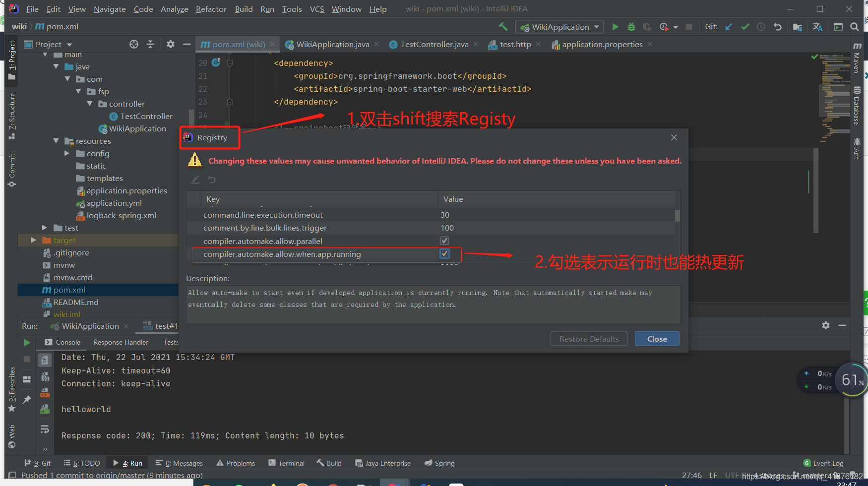
Task: Open the Spring tool window
Action: coord(439,463)
